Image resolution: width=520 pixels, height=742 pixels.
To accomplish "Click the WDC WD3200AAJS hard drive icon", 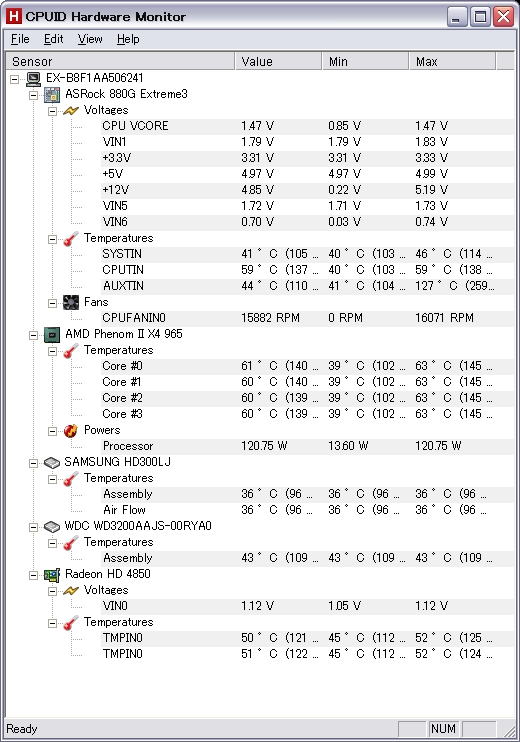I will point(52,526).
